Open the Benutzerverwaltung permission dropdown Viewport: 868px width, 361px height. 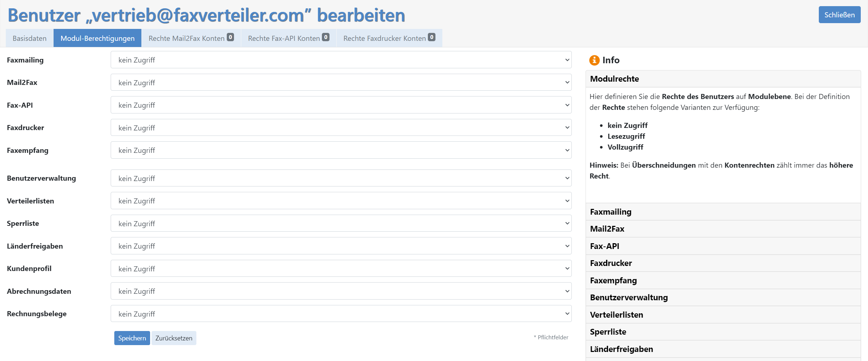pyautogui.click(x=341, y=178)
